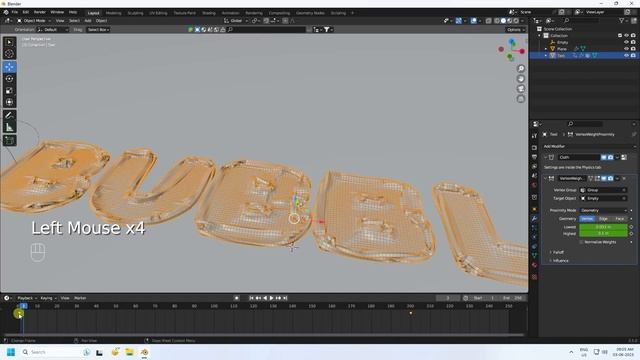
Task: Open the Scene properties tab
Action: (534, 176)
